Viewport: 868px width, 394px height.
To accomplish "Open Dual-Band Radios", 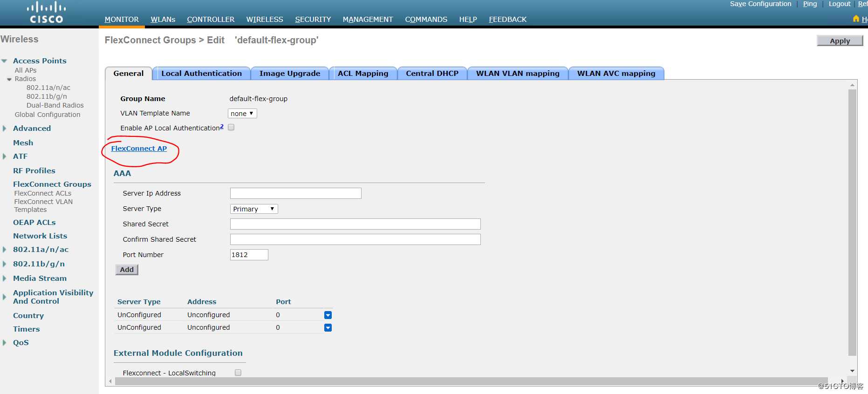I will click(55, 105).
